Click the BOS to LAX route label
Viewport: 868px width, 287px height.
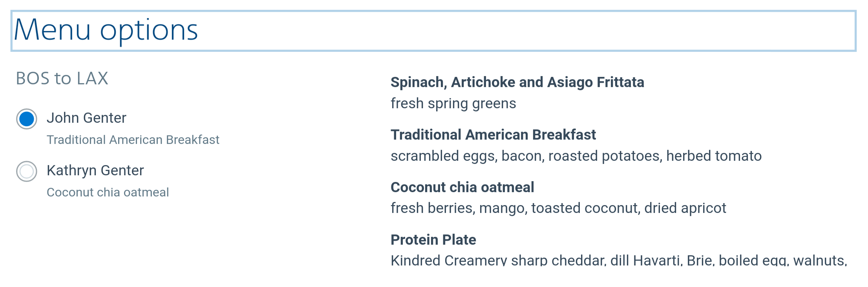pyautogui.click(x=62, y=78)
